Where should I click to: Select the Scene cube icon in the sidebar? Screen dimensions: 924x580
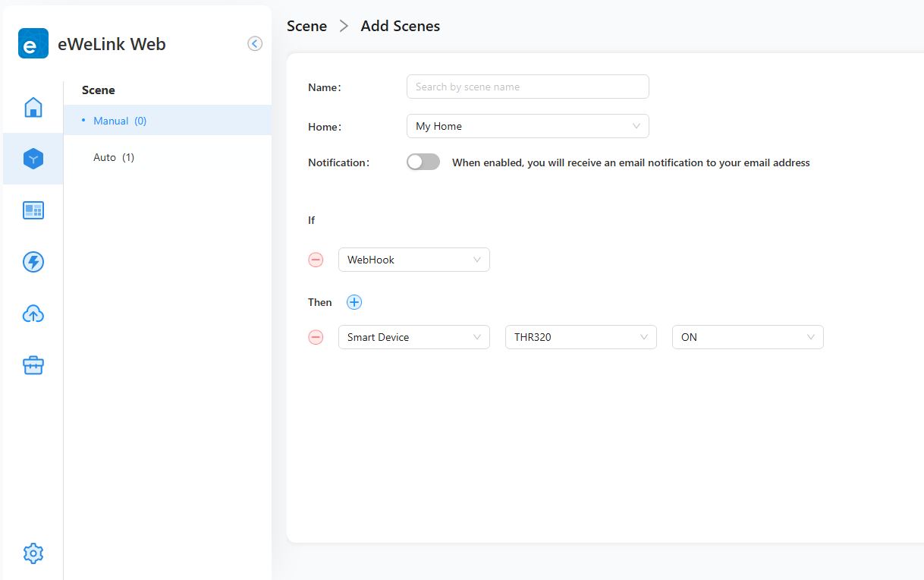pyautogui.click(x=33, y=159)
